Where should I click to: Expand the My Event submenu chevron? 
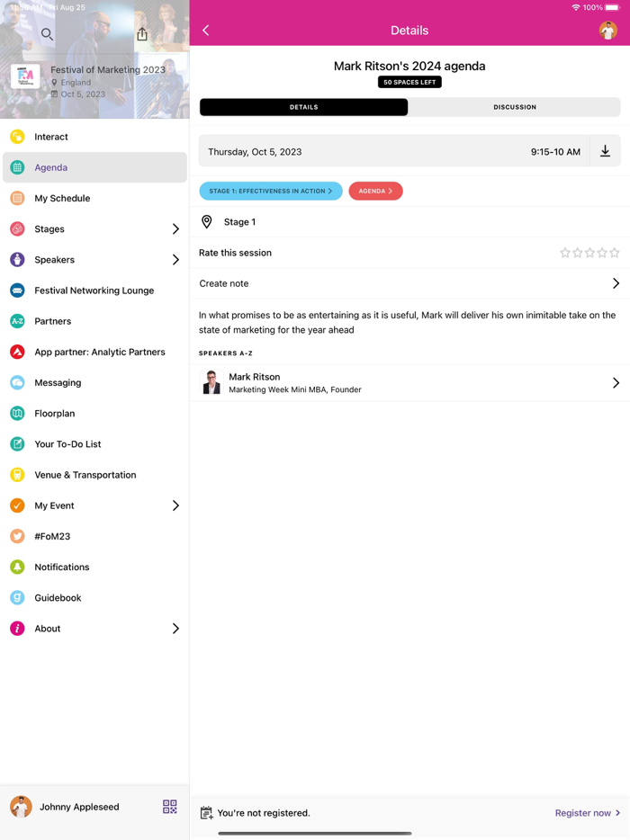tap(175, 505)
